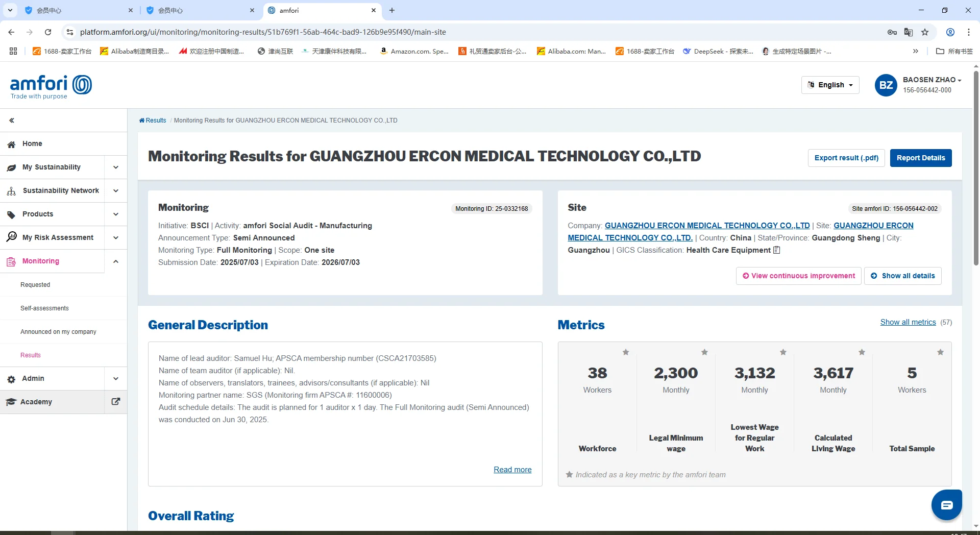Viewport: 980px width, 535px height.
Task: Click the amfori logo in header
Action: 51,86
